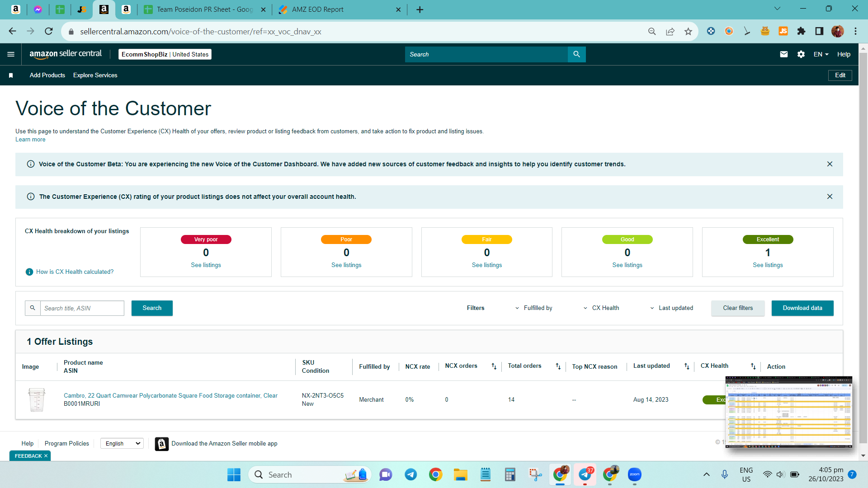Click the Help link in the footer

click(x=28, y=443)
